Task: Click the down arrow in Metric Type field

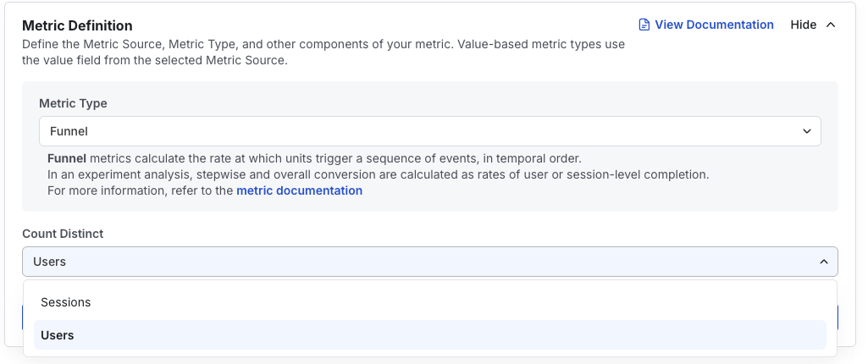Action: pos(806,131)
